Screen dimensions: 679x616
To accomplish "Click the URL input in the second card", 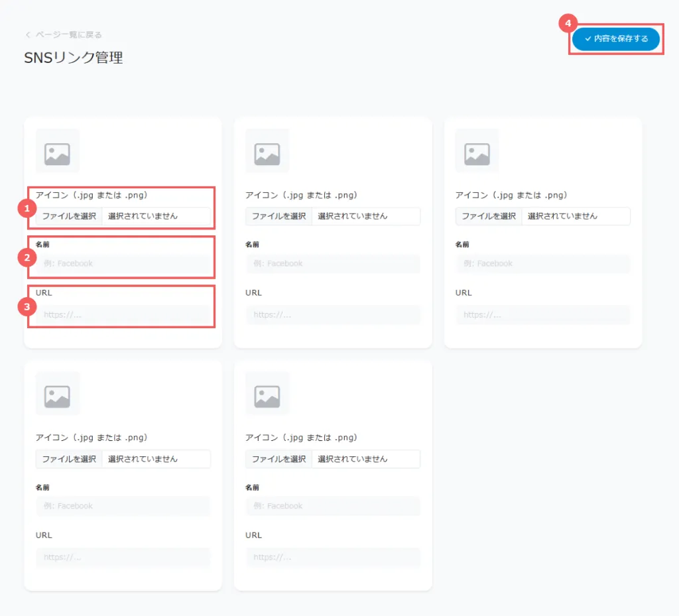I will (333, 315).
